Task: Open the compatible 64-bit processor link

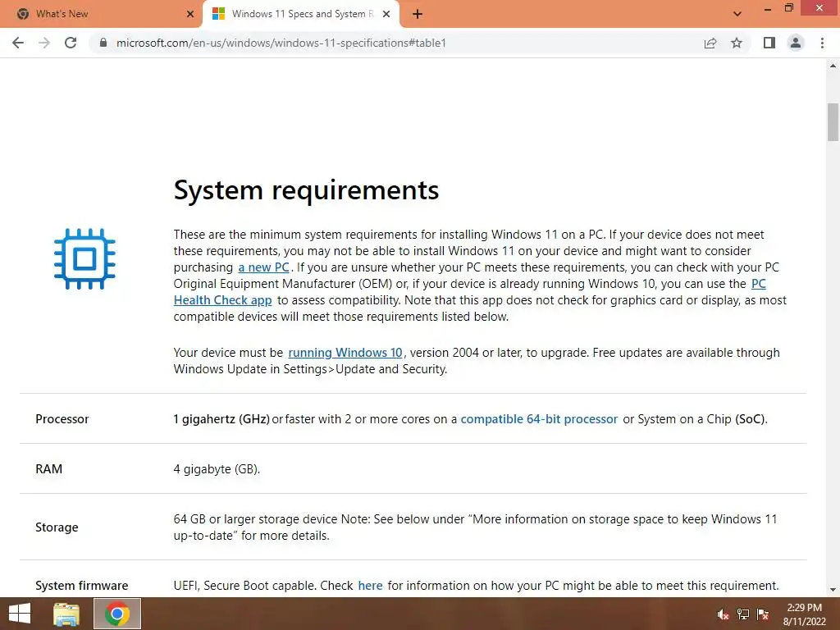Action: 539,419
